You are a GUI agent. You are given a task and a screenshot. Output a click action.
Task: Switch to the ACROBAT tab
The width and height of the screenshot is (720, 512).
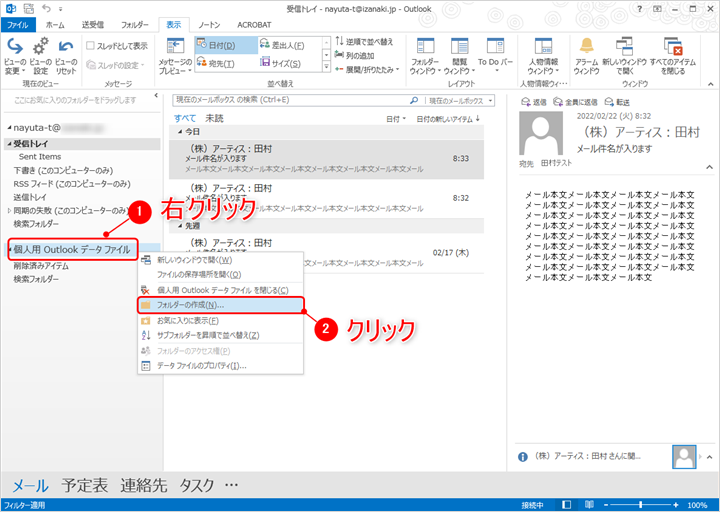point(254,25)
